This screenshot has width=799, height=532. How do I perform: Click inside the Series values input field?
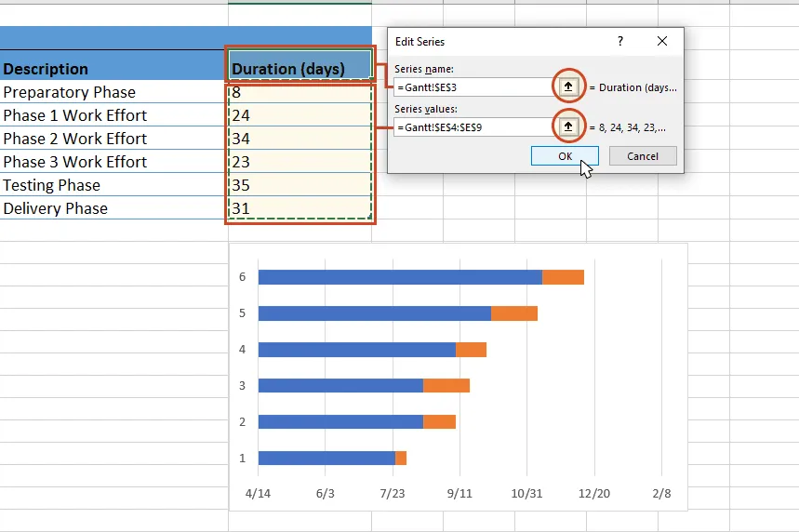(x=472, y=126)
